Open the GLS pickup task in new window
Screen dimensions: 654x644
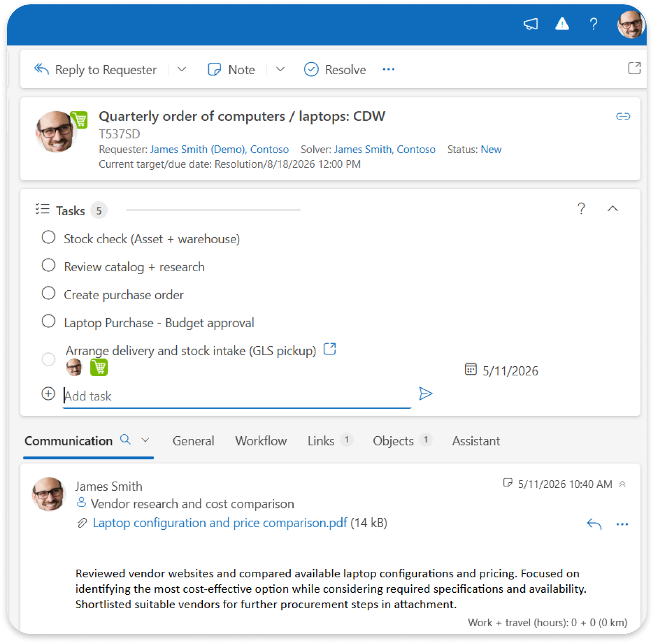[x=330, y=349]
